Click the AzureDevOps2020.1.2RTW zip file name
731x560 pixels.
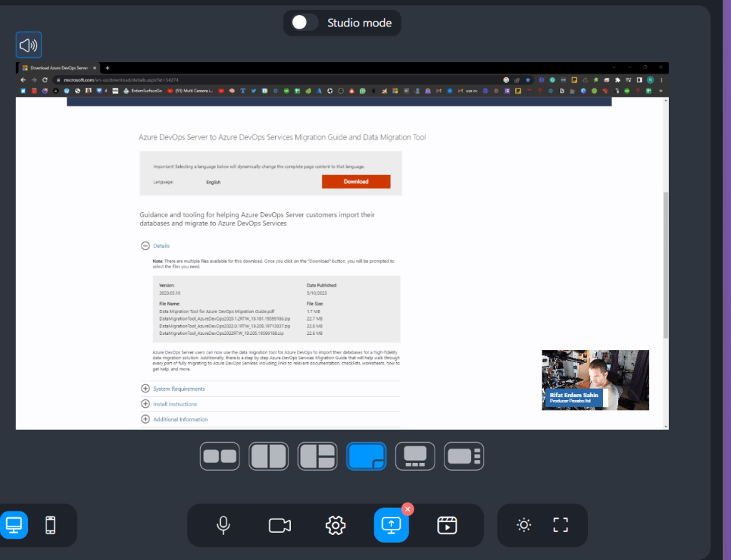[x=224, y=319]
